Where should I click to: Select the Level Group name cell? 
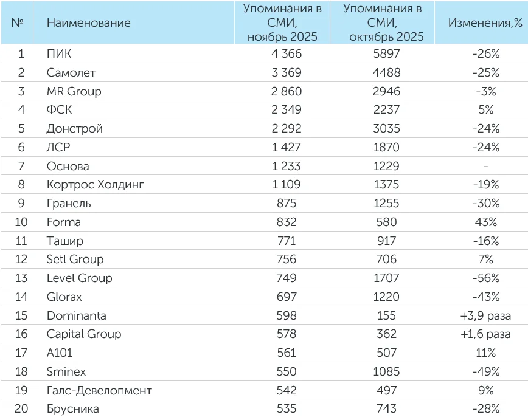pyautogui.click(x=79, y=278)
